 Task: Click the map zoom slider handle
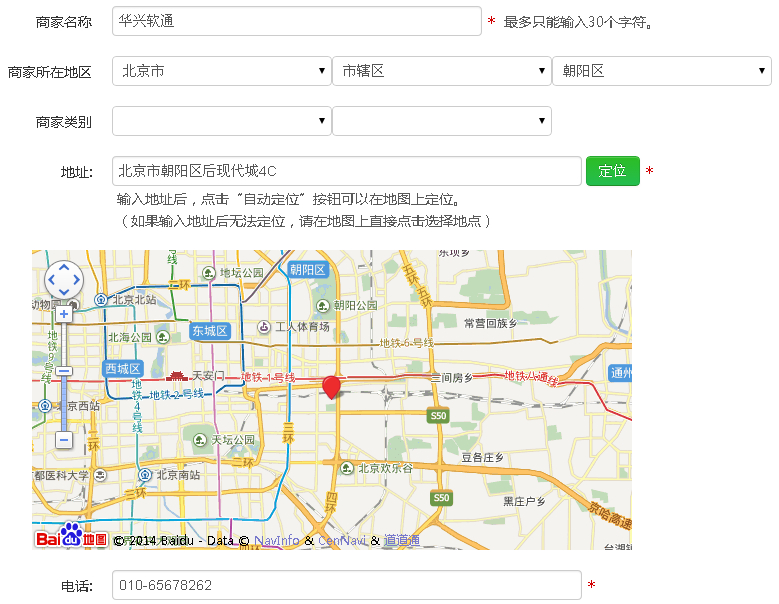64,371
